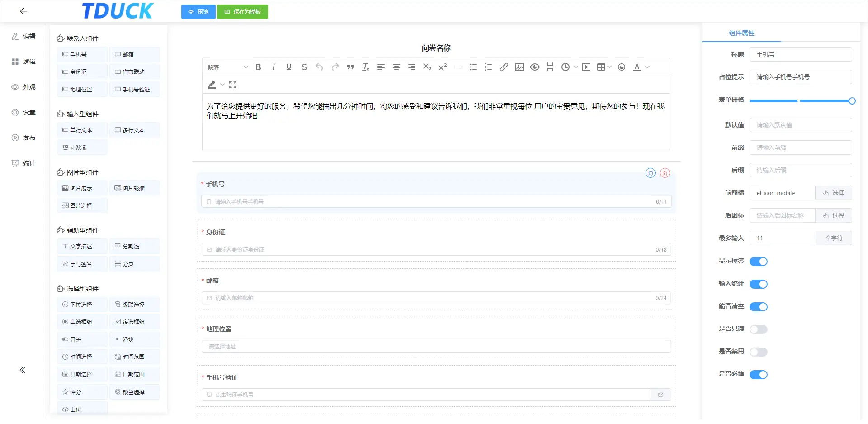Insert media with the play icon
868x424 pixels.
pyautogui.click(x=586, y=67)
